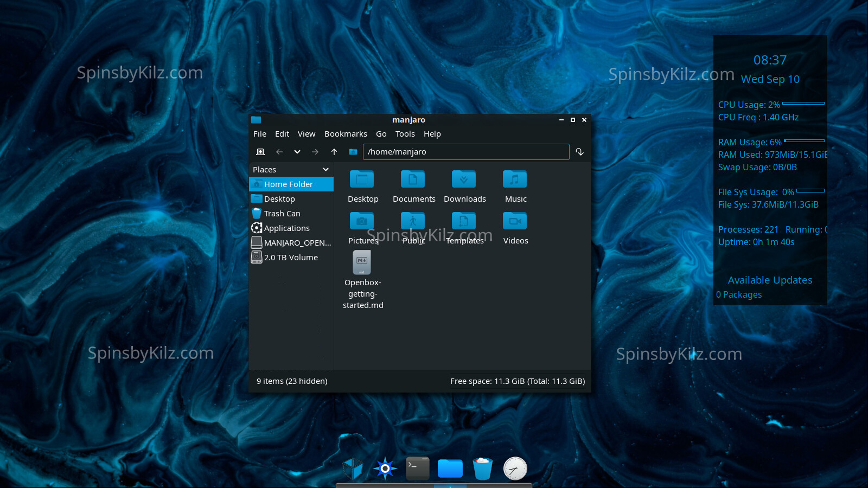Image resolution: width=868 pixels, height=488 pixels.
Task: Open 2.0 TB Volume in sidebar
Action: (x=291, y=258)
